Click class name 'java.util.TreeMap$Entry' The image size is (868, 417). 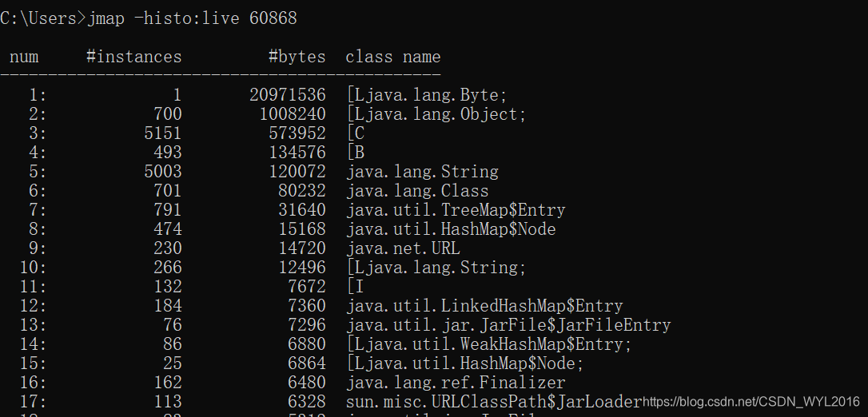click(456, 210)
